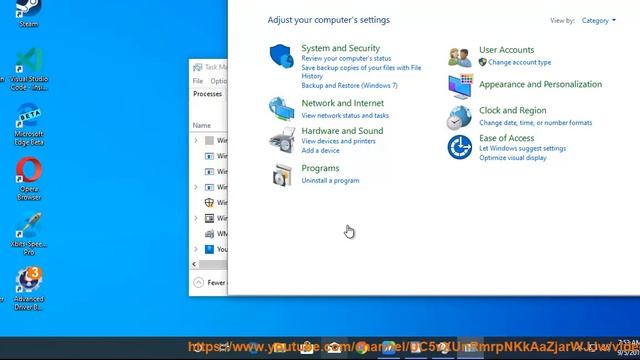Click Task Manager horizontal scrollbar track
Image resolution: width=640 pixels, height=360 pixels.
[x=213, y=264]
